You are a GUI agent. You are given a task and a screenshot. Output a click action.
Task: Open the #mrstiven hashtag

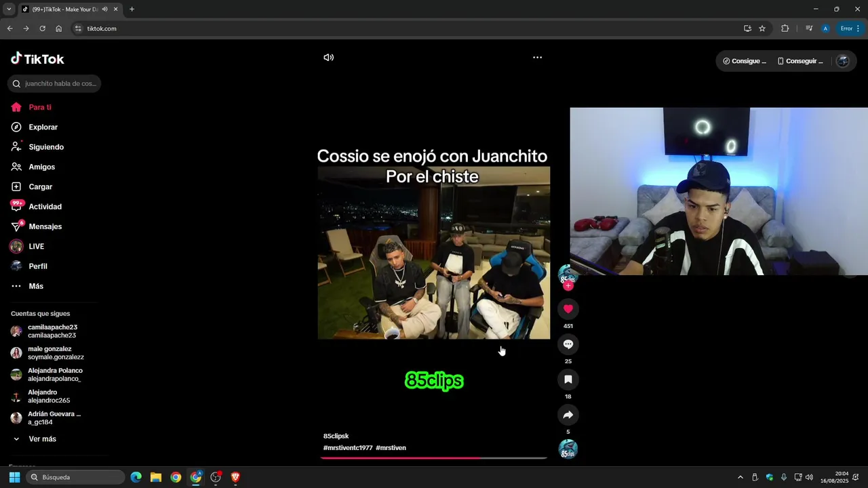pyautogui.click(x=391, y=448)
